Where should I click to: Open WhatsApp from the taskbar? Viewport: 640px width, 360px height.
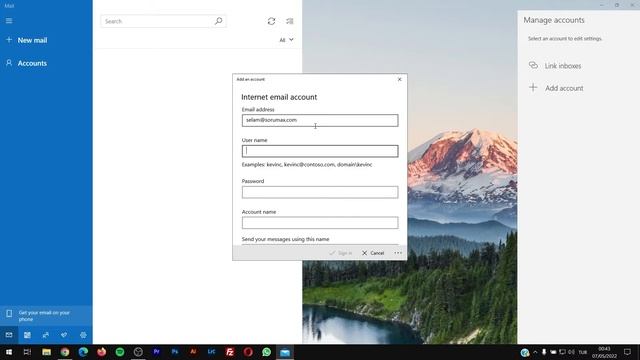click(x=267, y=352)
